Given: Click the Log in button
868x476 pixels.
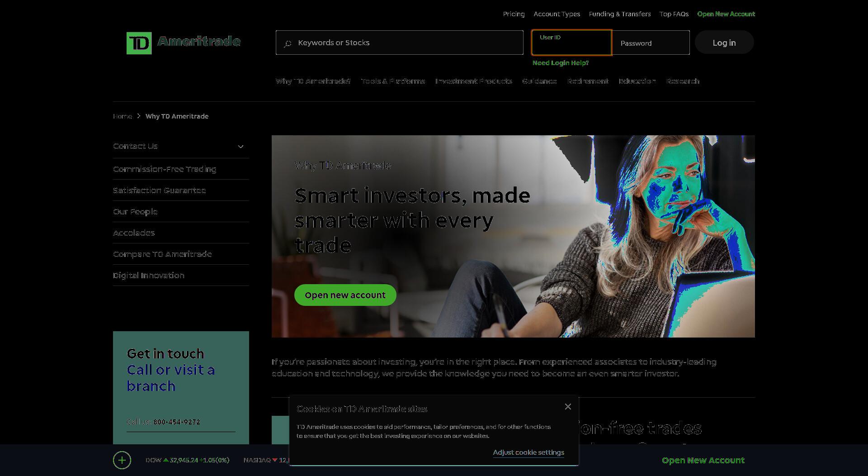Looking at the screenshot, I should pyautogui.click(x=724, y=43).
